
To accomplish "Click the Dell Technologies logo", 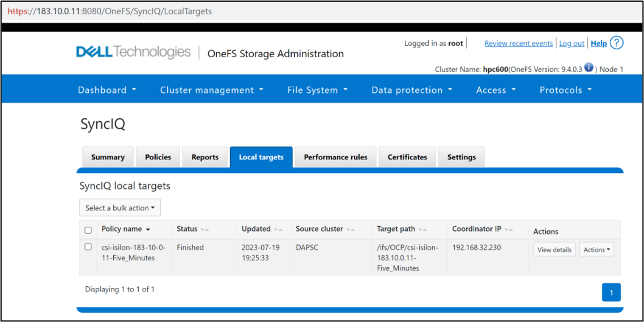I will coord(133,52).
